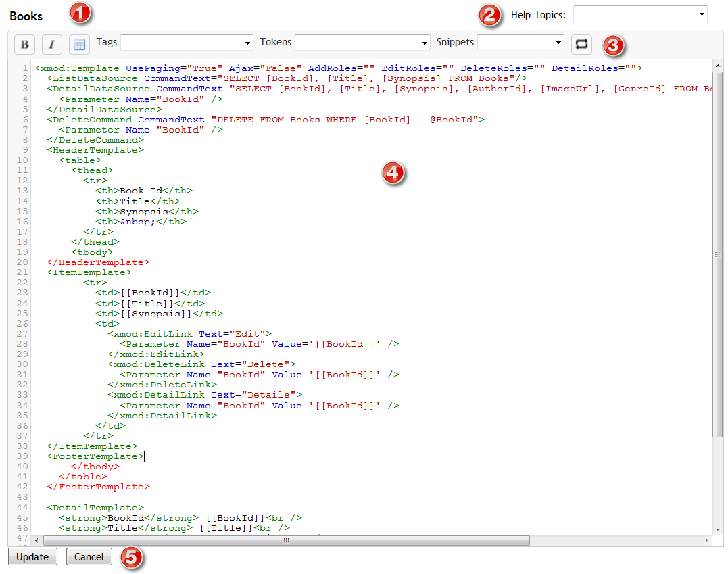Toggle bold formatting button

(24, 44)
